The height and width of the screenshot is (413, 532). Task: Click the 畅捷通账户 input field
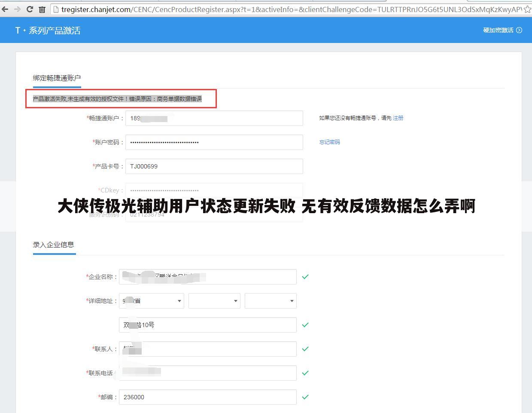(214, 118)
